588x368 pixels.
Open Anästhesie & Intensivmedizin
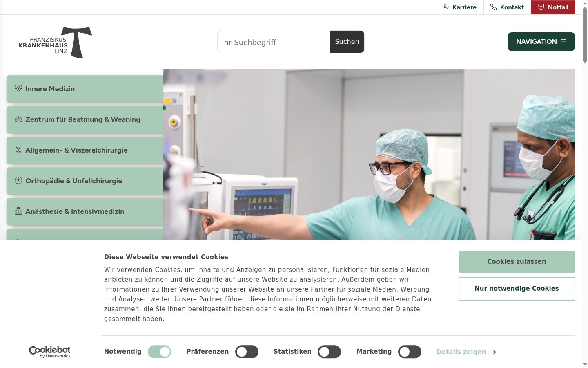(85, 211)
